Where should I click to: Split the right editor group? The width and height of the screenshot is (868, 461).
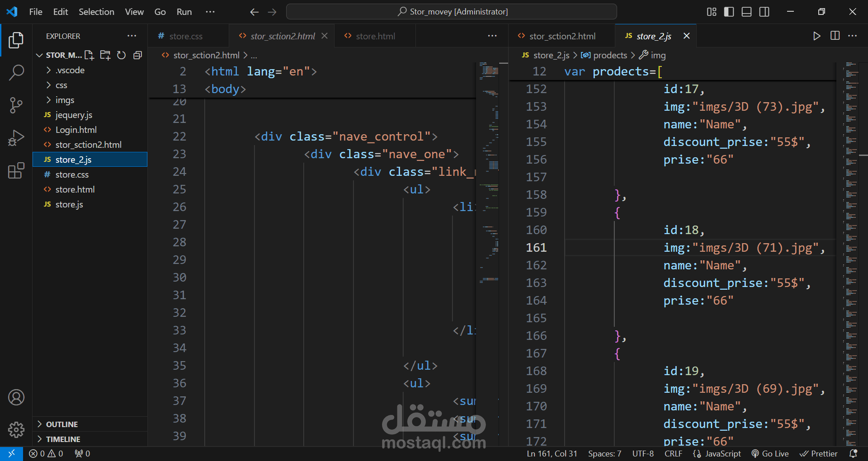coord(835,36)
